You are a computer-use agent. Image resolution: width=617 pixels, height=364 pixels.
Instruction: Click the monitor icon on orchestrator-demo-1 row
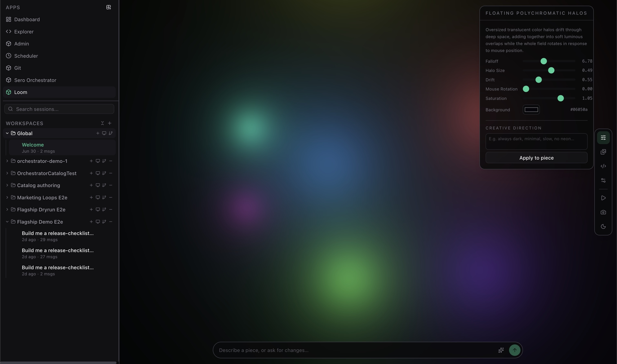tap(98, 161)
